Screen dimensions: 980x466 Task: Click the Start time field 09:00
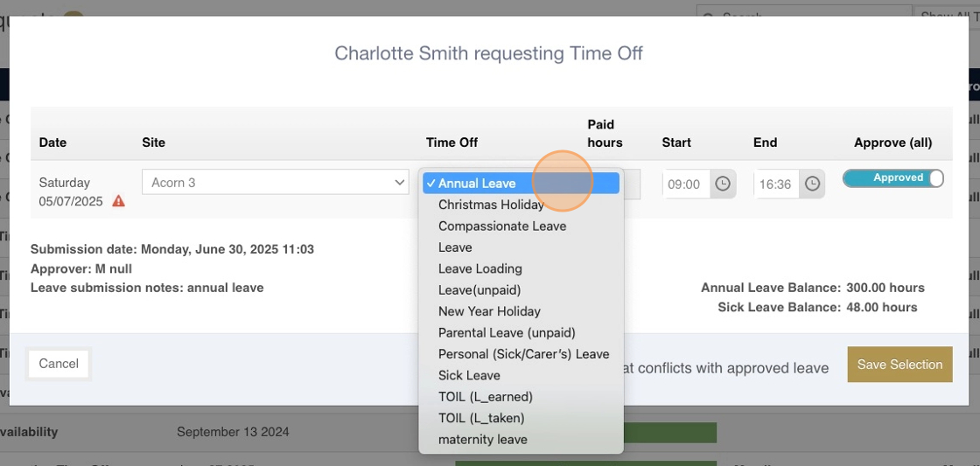686,184
